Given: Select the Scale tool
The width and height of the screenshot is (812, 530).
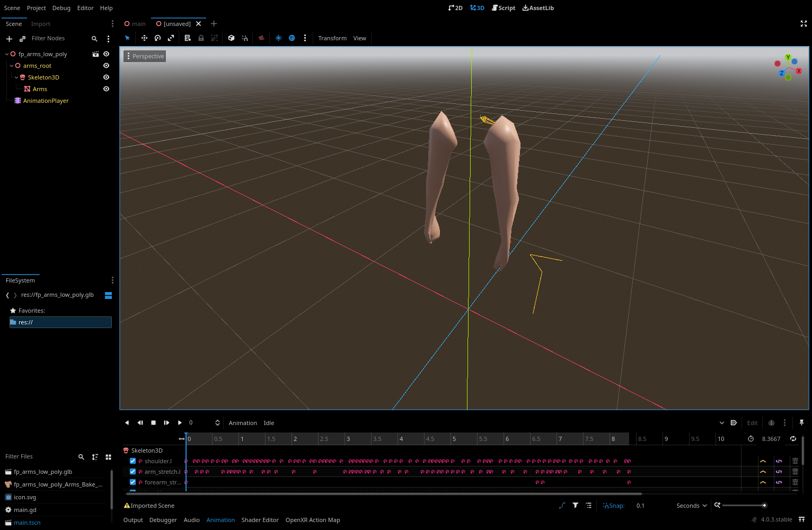Looking at the screenshot, I should (171, 38).
